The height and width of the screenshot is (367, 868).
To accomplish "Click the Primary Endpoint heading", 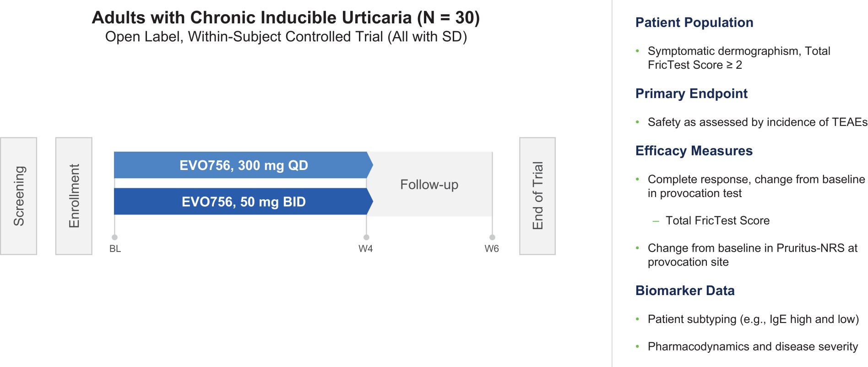I will pyautogui.click(x=691, y=93).
